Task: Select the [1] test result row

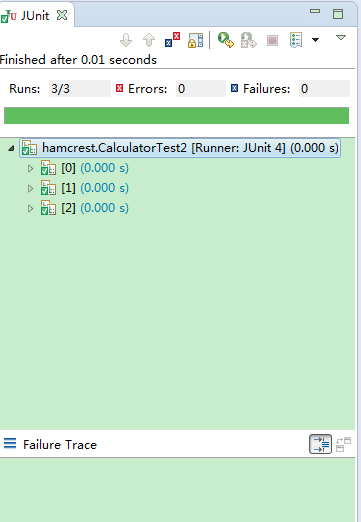Action: [85, 188]
